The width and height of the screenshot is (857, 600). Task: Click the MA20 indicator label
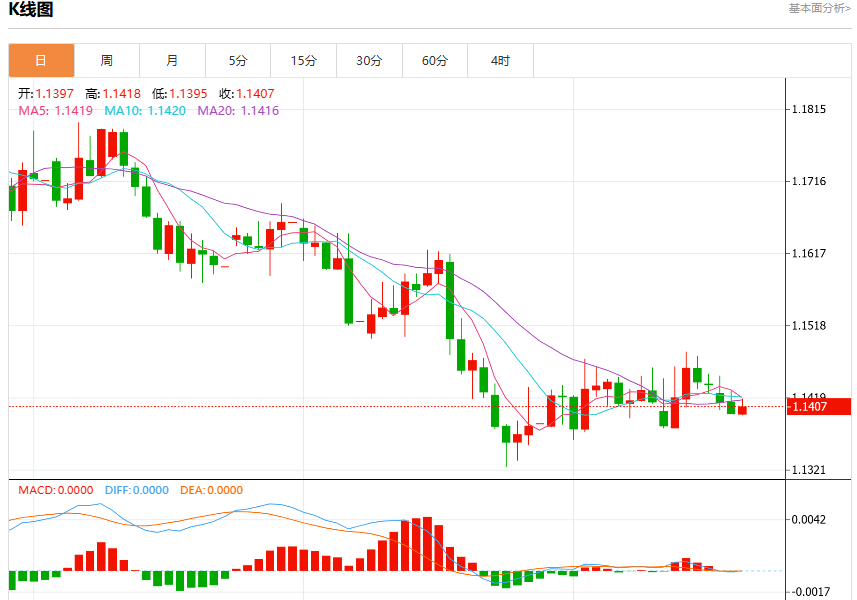(x=238, y=111)
